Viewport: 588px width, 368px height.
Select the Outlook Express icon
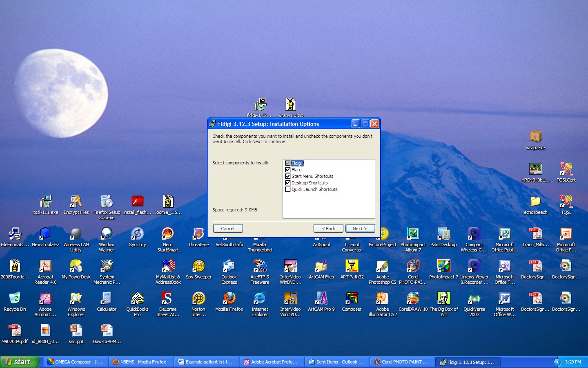tap(229, 266)
